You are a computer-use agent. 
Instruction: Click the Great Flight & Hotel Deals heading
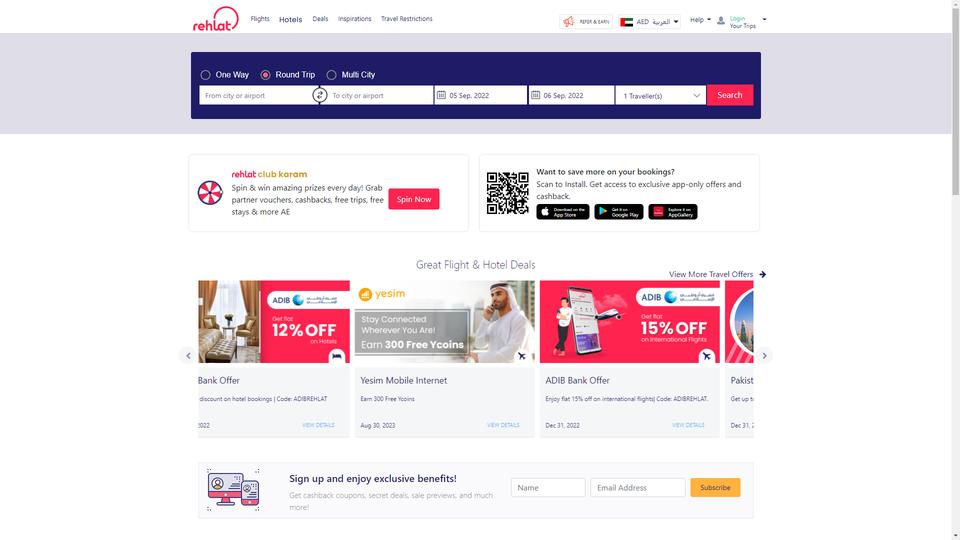476,264
